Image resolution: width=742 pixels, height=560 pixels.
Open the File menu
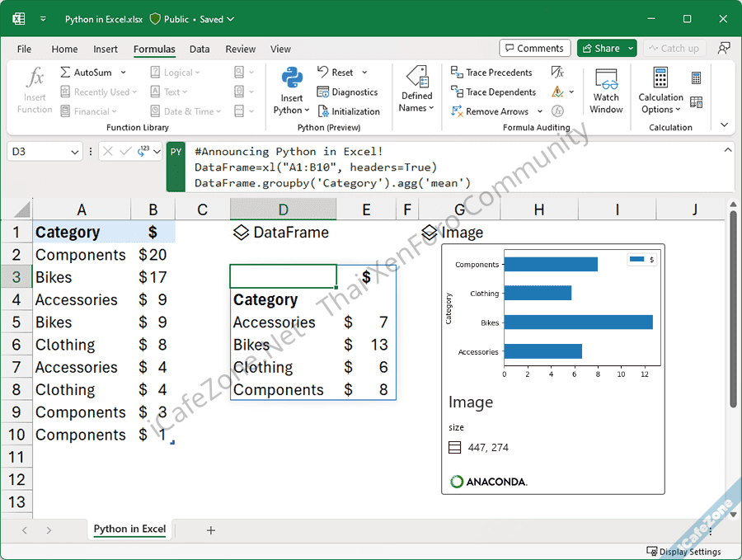pyautogui.click(x=24, y=49)
